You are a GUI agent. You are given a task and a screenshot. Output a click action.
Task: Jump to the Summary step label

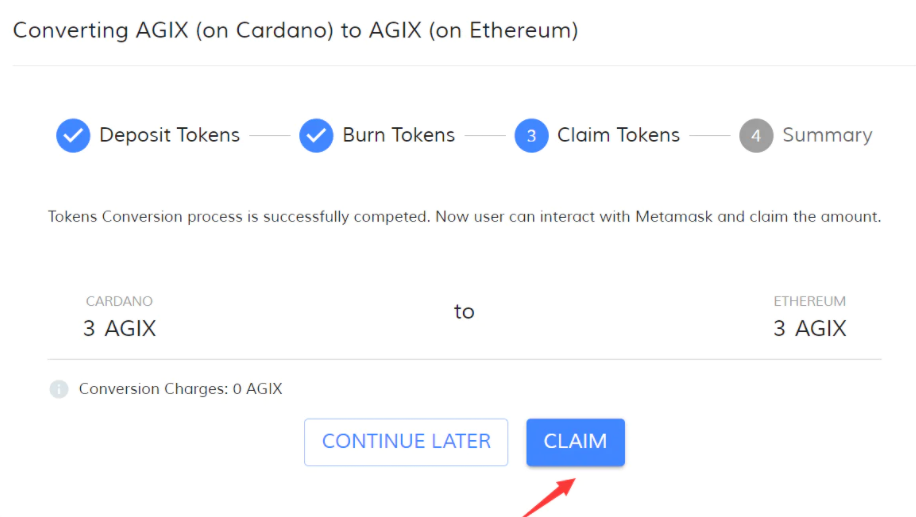tap(827, 135)
